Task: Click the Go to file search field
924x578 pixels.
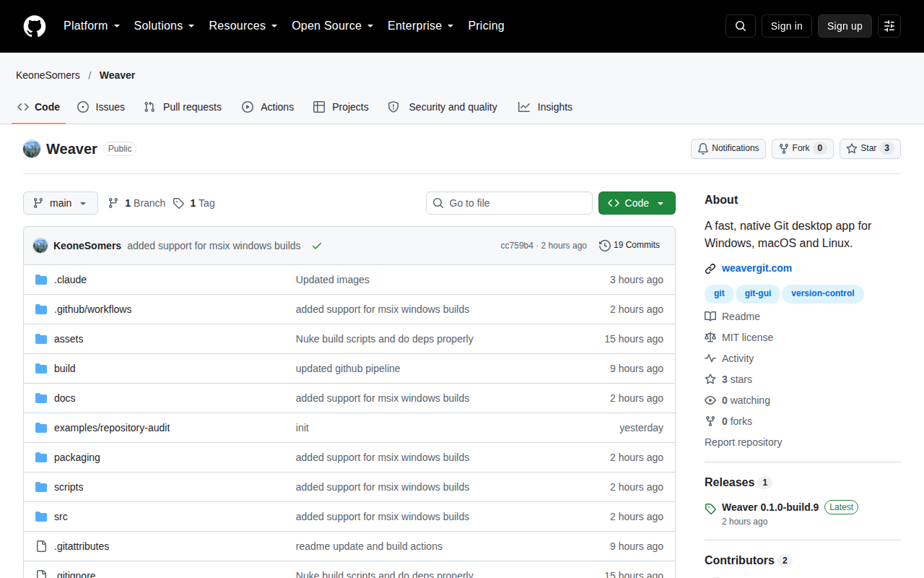Action: pos(509,203)
